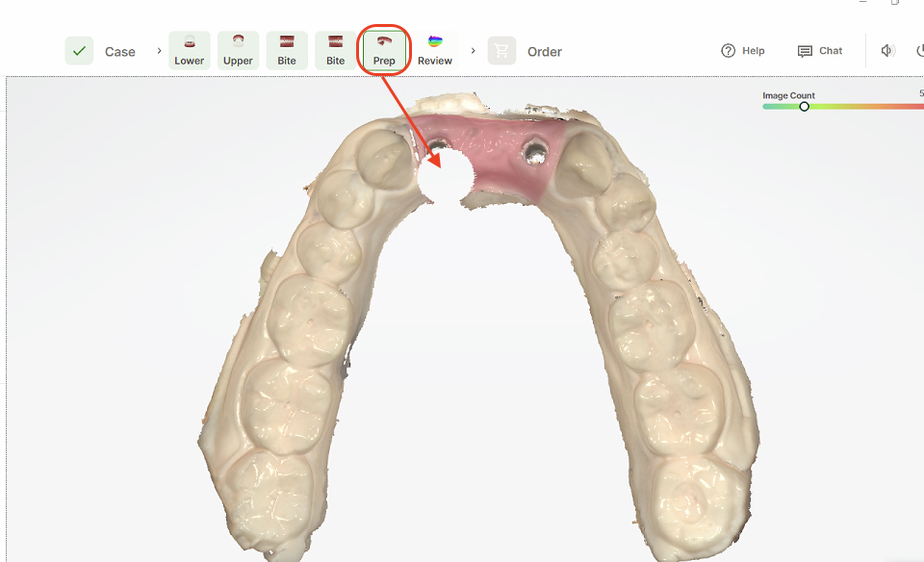Viewport: 924px width, 562px height.
Task: Click the Order shopping cart icon
Action: coord(501,51)
